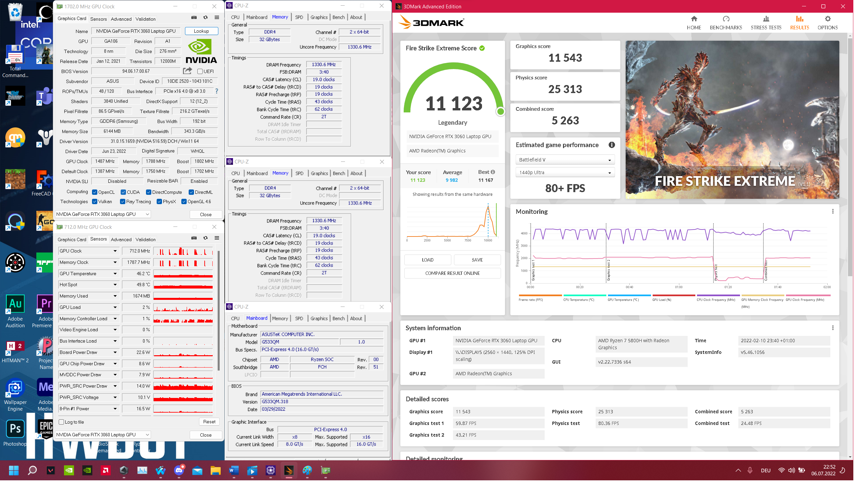Click the NVIDIA logo in GPU-Z
The image size is (868, 483).
[x=201, y=51]
